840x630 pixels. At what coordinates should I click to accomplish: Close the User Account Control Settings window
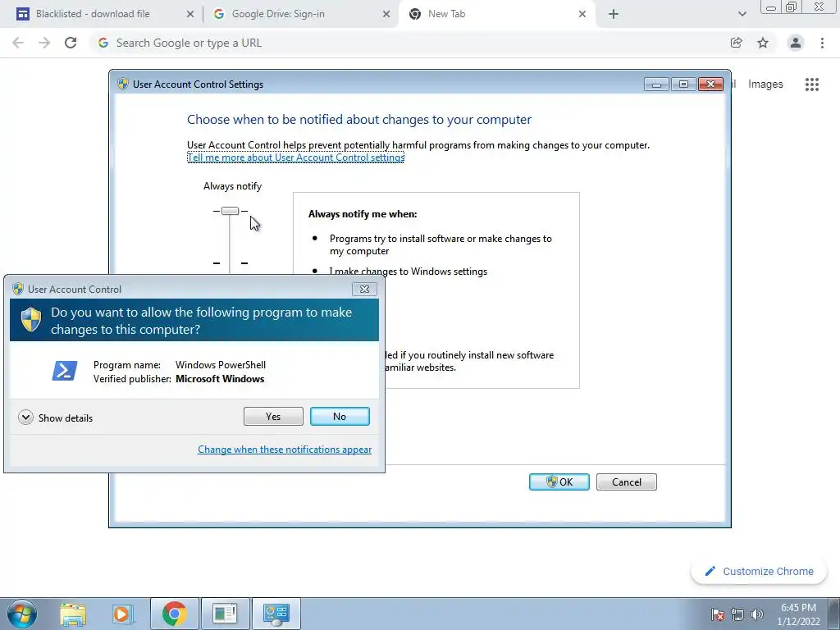711,84
